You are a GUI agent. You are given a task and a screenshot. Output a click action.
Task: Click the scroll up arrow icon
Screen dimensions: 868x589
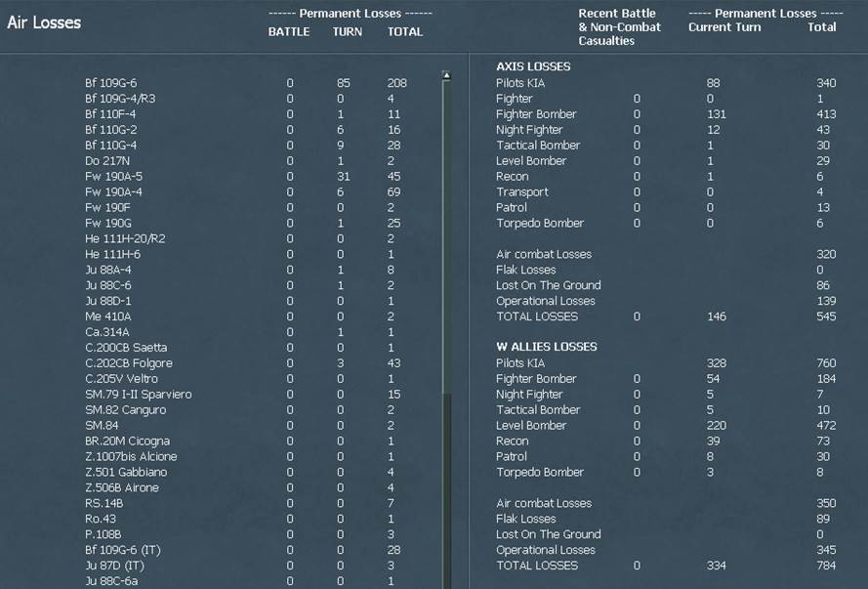[x=447, y=75]
